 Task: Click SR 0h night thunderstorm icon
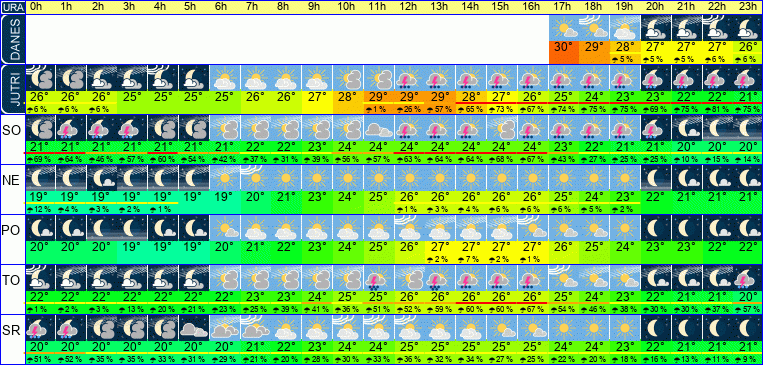click(x=40, y=328)
